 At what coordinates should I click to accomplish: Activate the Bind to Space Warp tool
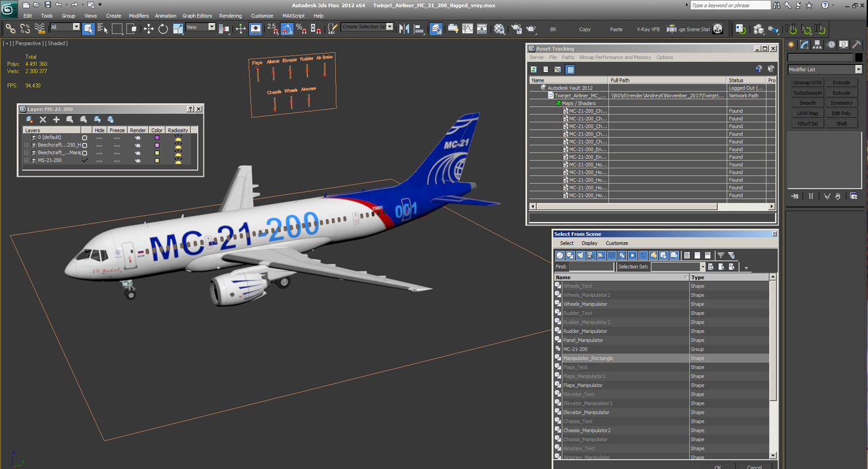(x=40, y=28)
